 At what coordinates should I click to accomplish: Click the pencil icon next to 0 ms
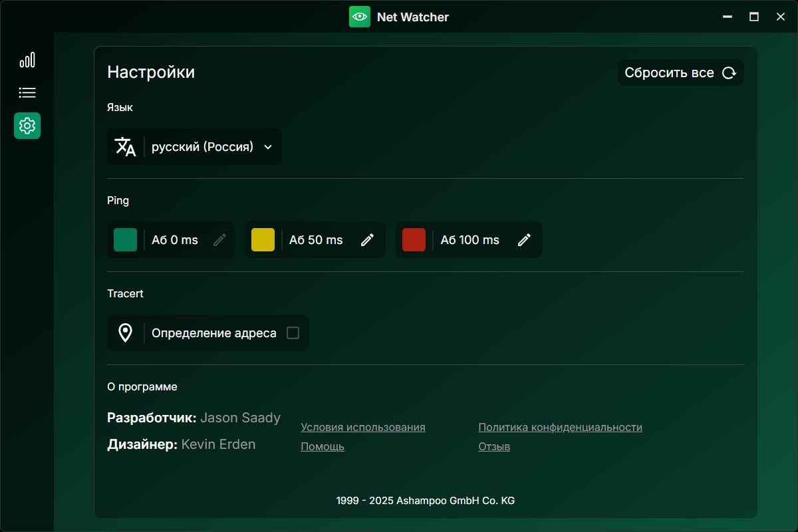pyautogui.click(x=219, y=240)
